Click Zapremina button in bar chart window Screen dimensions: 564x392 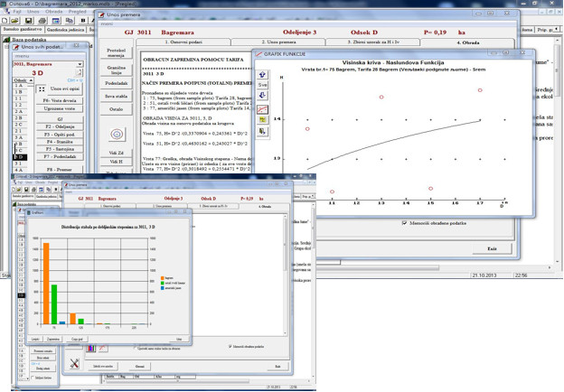click(x=53, y=339)
